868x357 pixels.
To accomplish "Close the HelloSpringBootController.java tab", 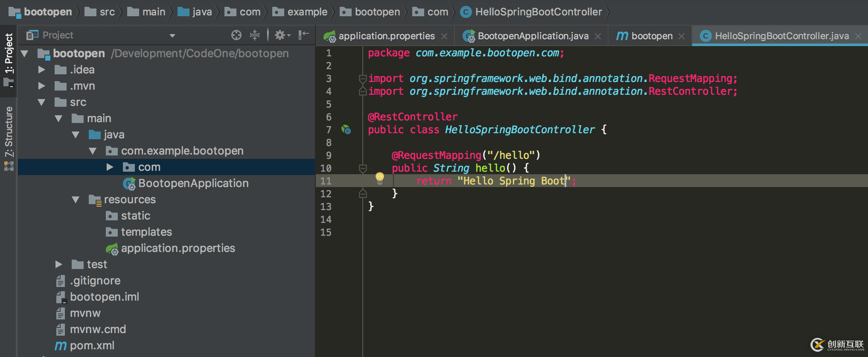I will click(x=858, y=36).
